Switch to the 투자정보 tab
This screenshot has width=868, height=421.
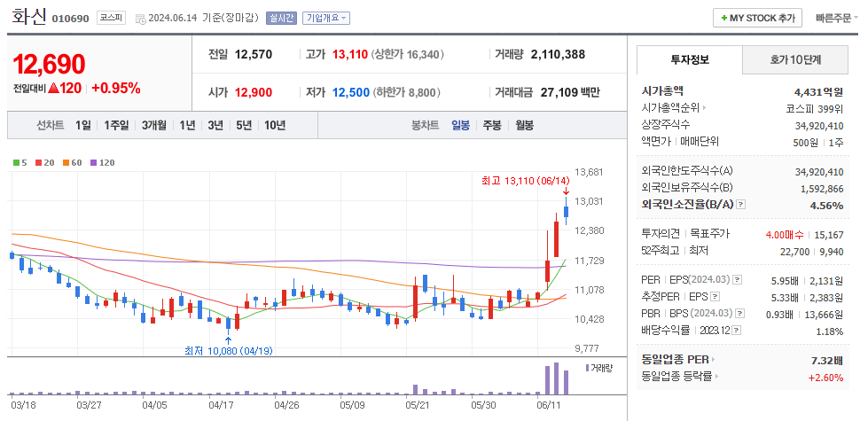689,59
